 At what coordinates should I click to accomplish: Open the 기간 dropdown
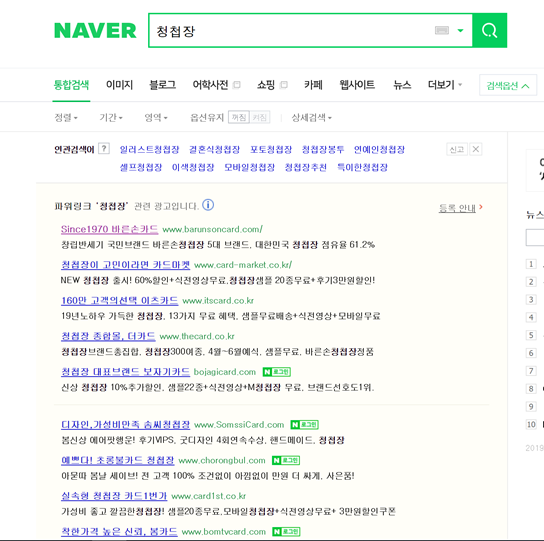(x=111, y=118)
